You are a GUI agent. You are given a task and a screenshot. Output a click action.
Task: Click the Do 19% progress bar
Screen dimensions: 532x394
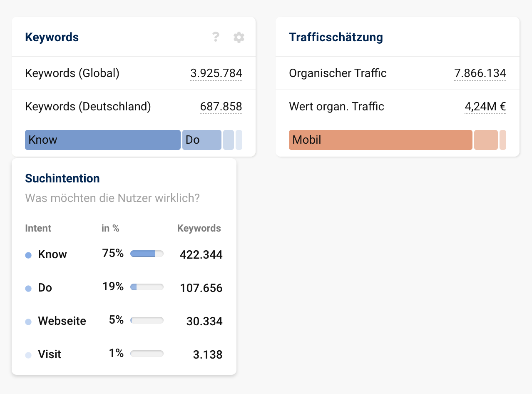click(x=147, y=287)
